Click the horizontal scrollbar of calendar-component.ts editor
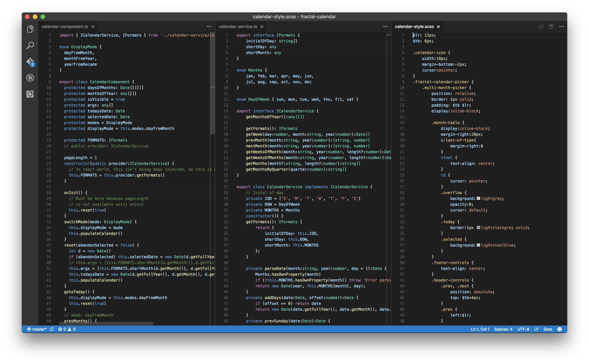 (107, 323)
